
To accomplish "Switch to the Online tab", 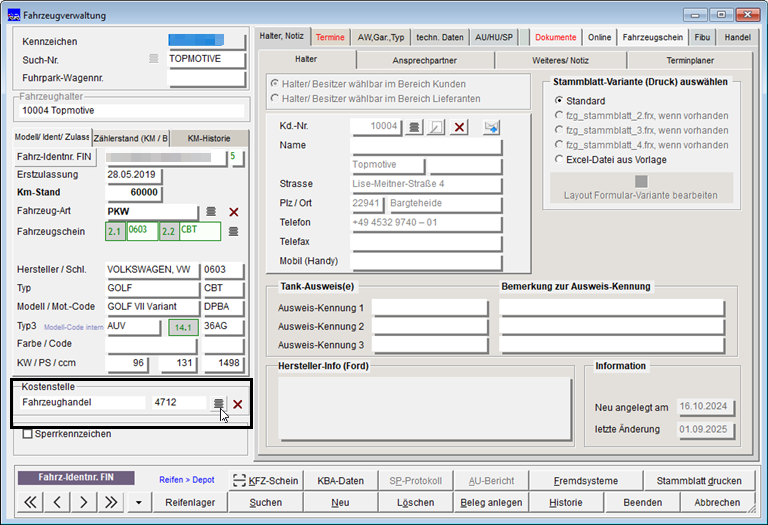I will tap(600, 37).
